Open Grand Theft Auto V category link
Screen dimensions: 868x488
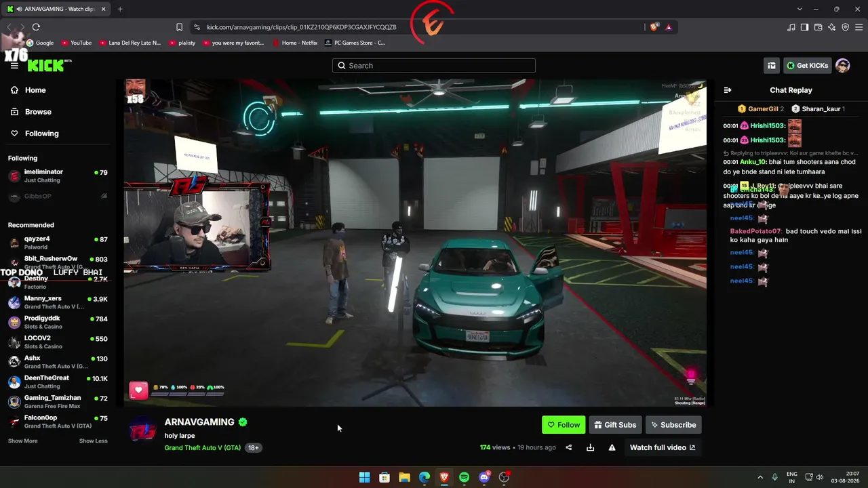pyautogui.click(x=202, y=448)
